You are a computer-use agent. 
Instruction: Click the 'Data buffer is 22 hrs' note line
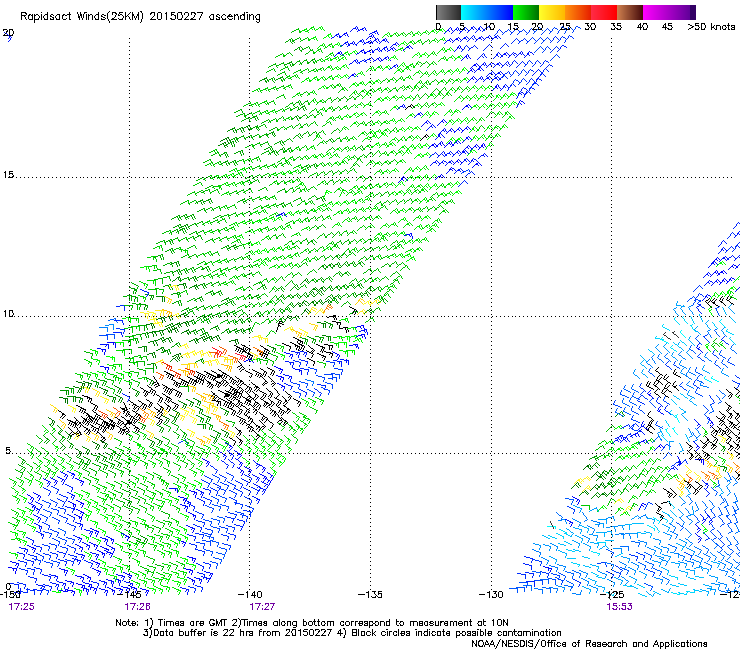click(x=352, y=633)
